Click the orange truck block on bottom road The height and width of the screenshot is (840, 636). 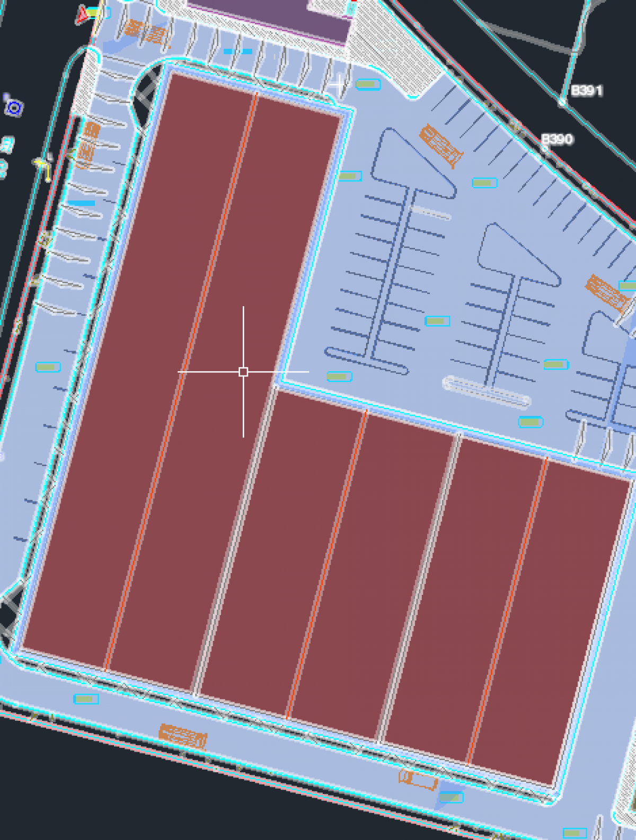click(x=183, y=736)
